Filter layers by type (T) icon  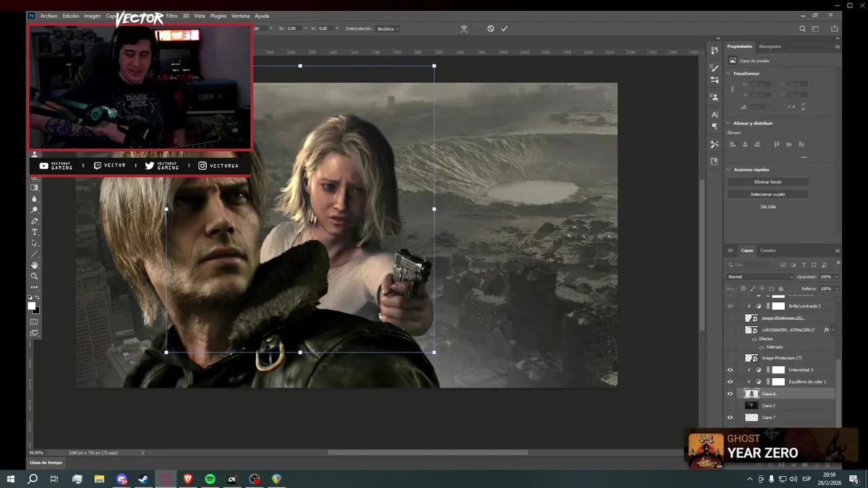[x=804, y=265]
